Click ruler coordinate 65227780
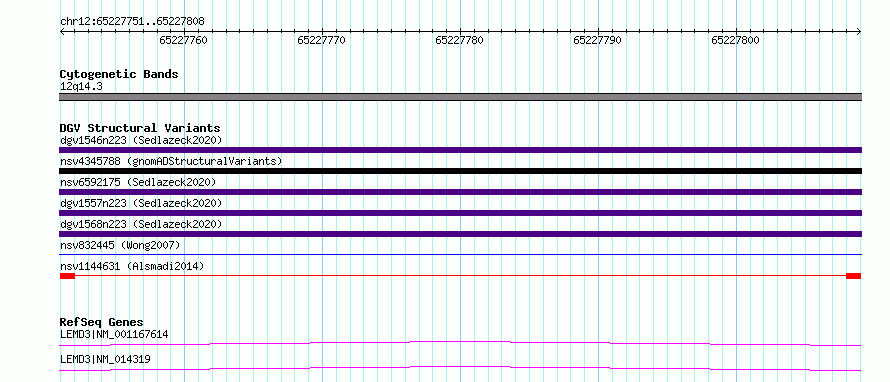The width and height of the screenshot is (890, 382). coord(459,40)
